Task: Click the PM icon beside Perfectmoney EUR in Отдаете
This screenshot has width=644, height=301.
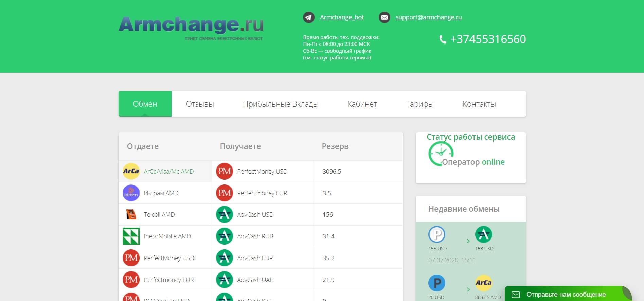Action: tap(131, 280)
